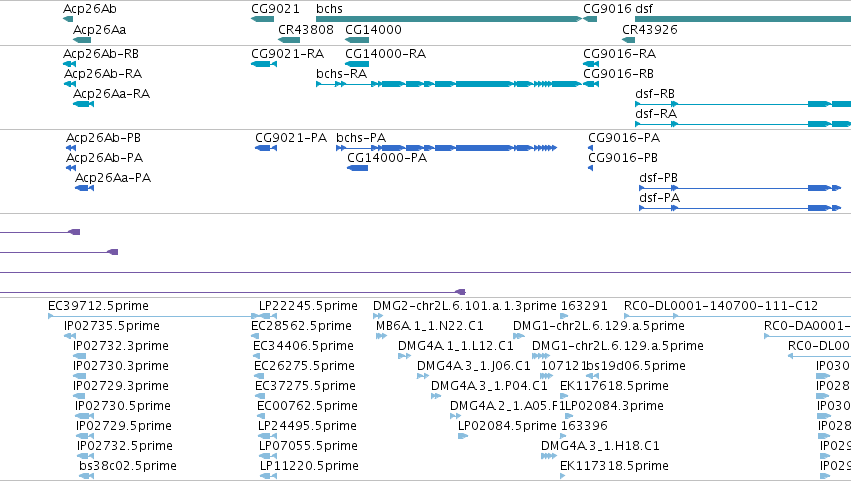851x481 pixels.
Task: Select the bchs-RA exon structure glyph
Action: [449, 84]
